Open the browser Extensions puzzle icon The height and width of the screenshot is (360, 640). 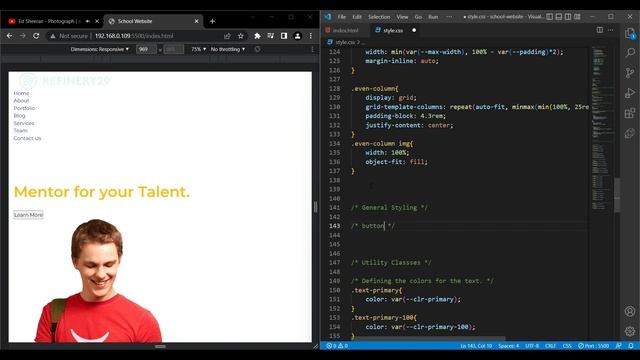coord(257,36)
